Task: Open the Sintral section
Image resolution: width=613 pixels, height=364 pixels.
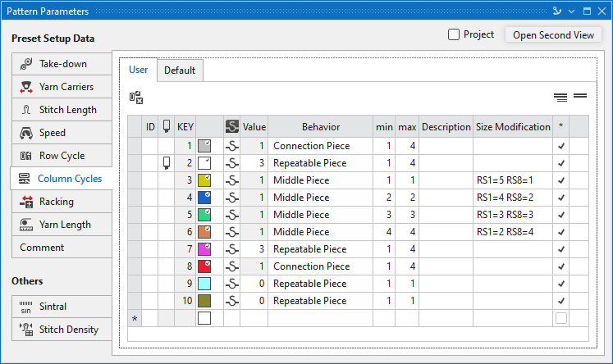Action: point(61,307)
